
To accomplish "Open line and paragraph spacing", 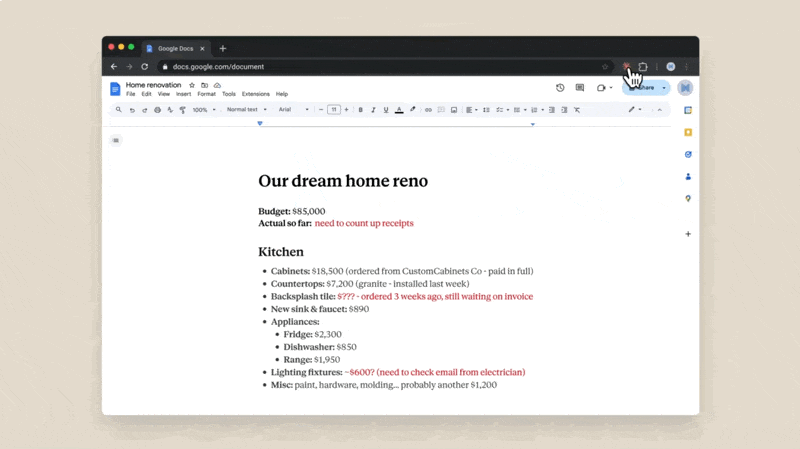I will [x=486, y=110].
